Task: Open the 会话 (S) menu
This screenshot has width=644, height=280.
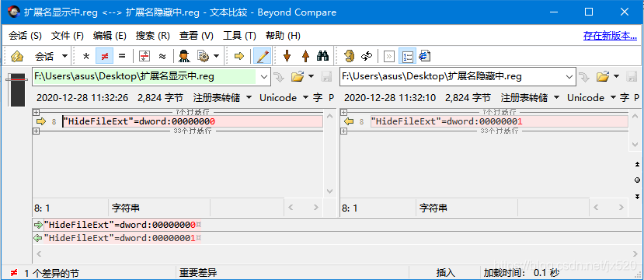Action: pos(26,36)
